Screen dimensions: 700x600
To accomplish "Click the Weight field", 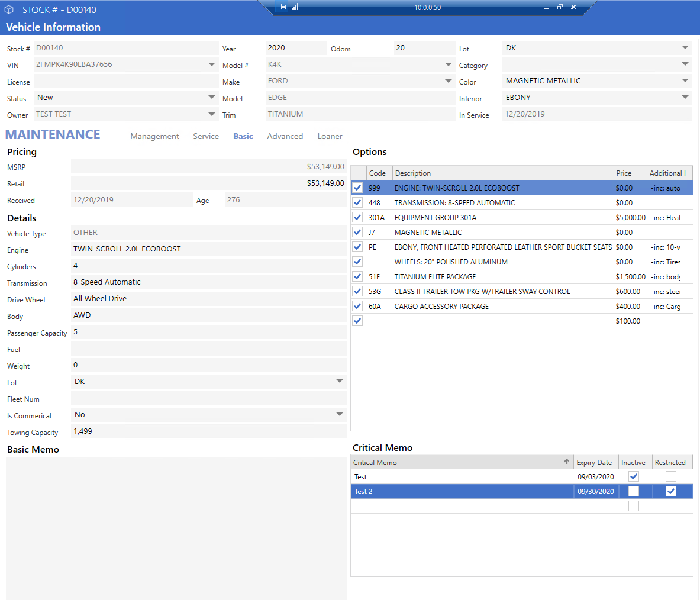I will click(208, 365).
